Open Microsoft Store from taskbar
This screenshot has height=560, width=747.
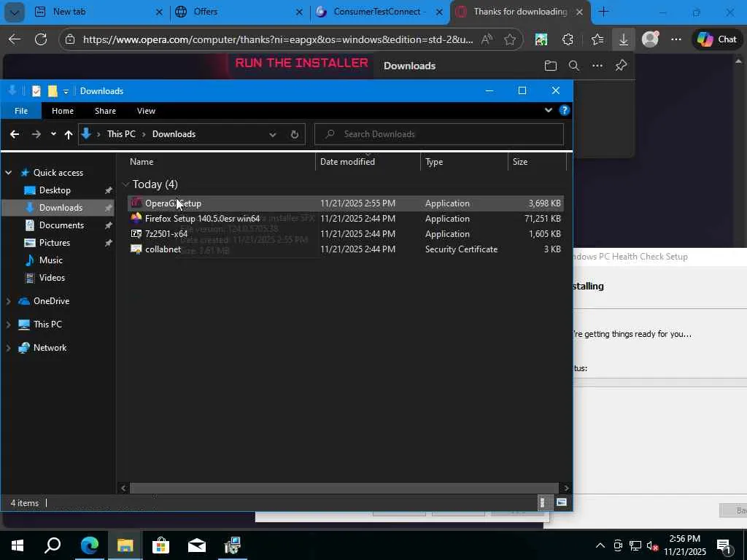tap(160, 545)
